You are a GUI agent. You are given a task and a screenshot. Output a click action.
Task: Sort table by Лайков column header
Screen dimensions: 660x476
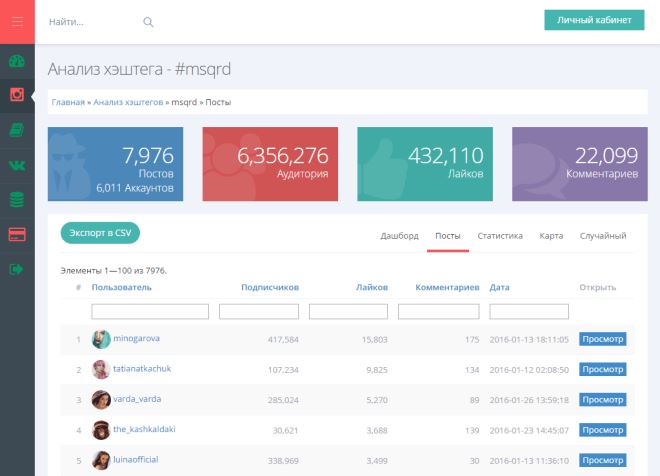tap(372, 287)
